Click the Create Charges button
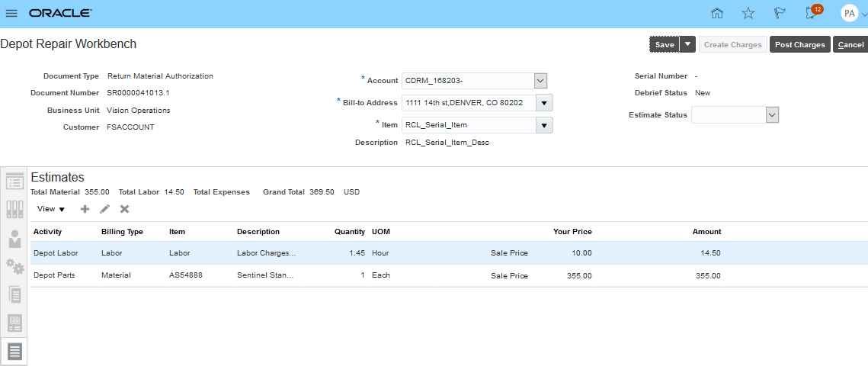The width and height of the screenshot is (868, 389). click(x=733, y=45)
